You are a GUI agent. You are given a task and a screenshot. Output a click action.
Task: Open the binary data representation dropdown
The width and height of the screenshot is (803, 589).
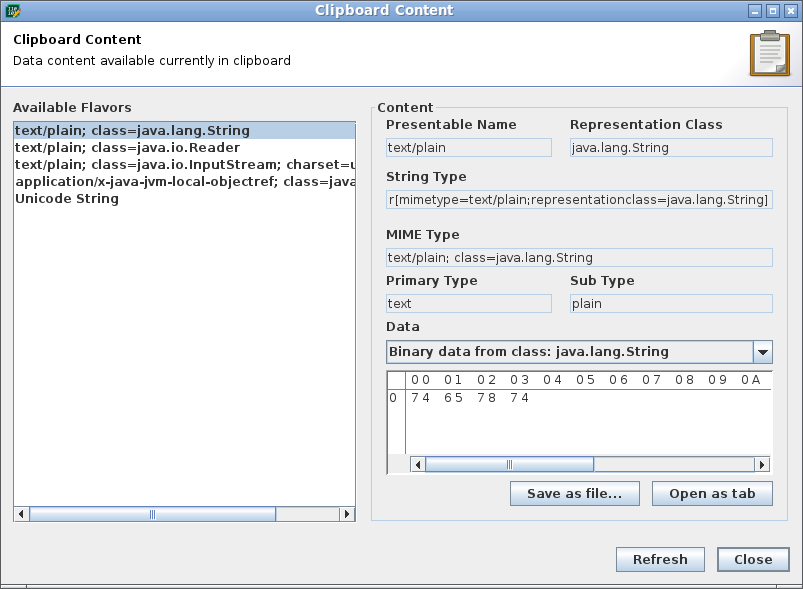(x=580, y=351)
